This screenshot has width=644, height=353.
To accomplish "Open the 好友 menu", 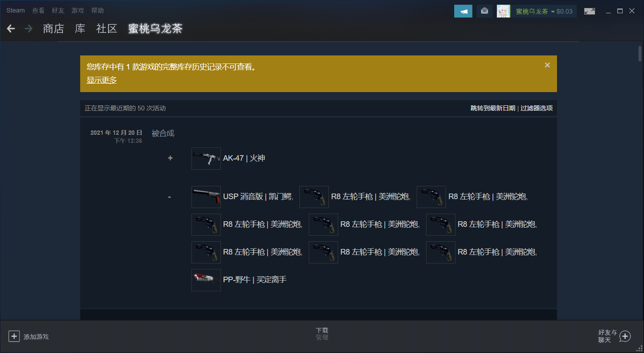I will 58,10.
